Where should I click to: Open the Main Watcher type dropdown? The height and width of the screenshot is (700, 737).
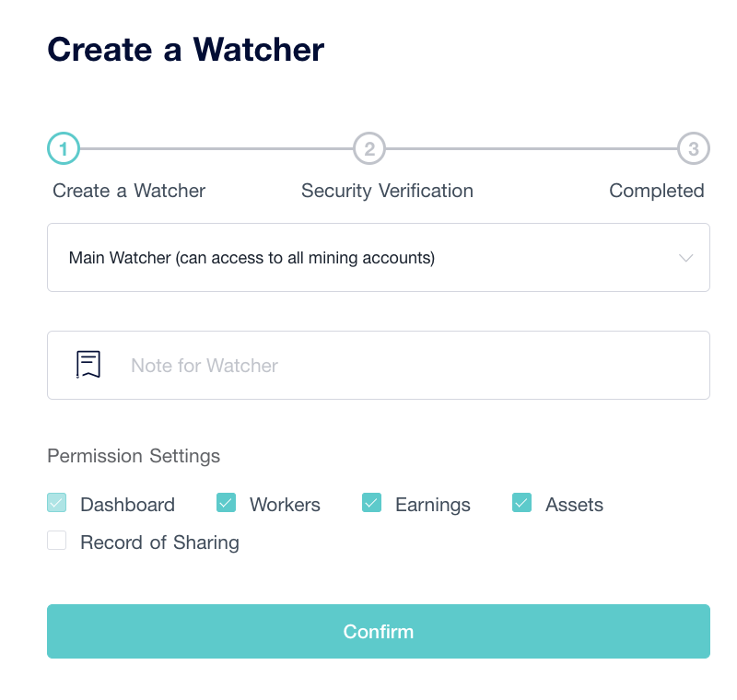coord(379,258)
